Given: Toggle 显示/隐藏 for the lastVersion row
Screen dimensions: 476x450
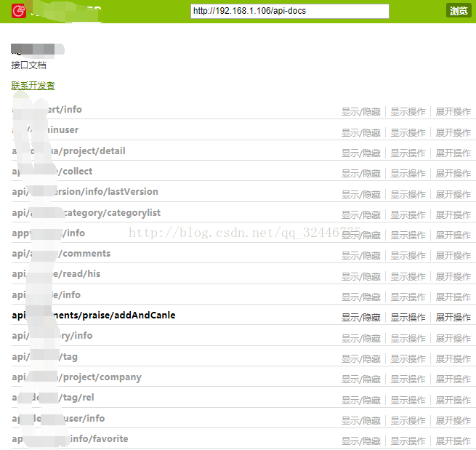Looking at the screenshot, I should [361, 194].
